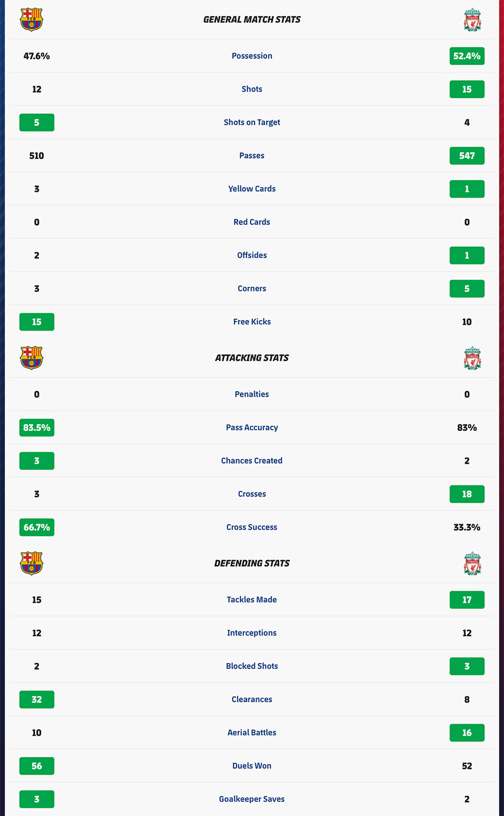504x816 pixels.
Task: Click Barcelona crest in Defending Stats header
Action: click(31, 563)
